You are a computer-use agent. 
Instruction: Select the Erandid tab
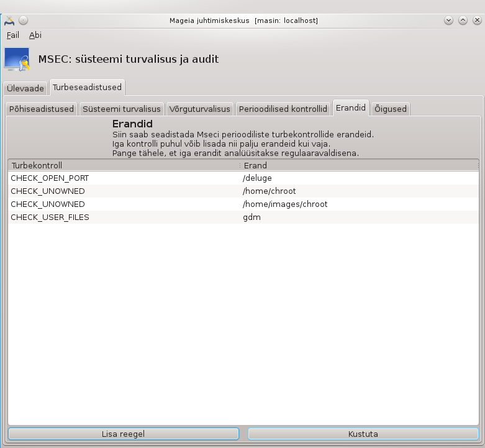coord(351,107)
